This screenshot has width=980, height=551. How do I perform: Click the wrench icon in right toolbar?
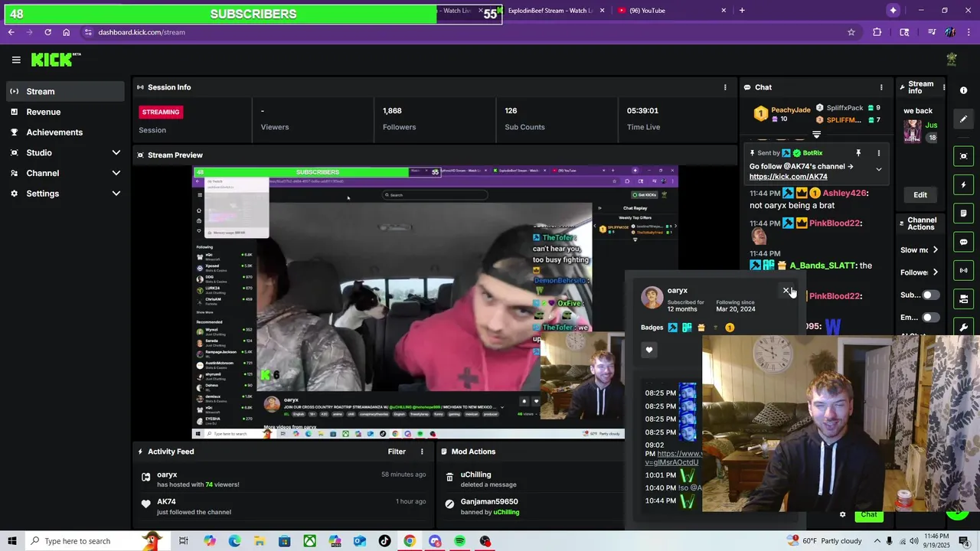(964, 328)
